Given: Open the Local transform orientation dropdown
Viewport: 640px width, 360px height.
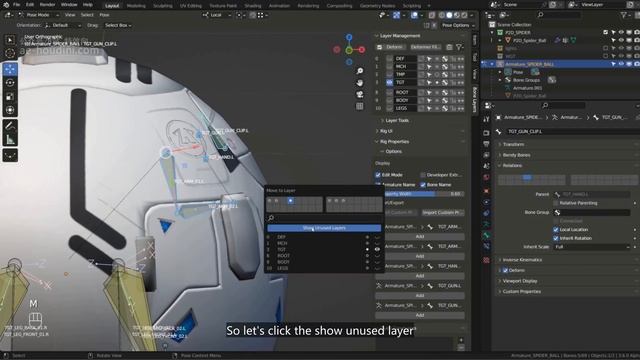Looking at the screenshot, I should [217, 15].
